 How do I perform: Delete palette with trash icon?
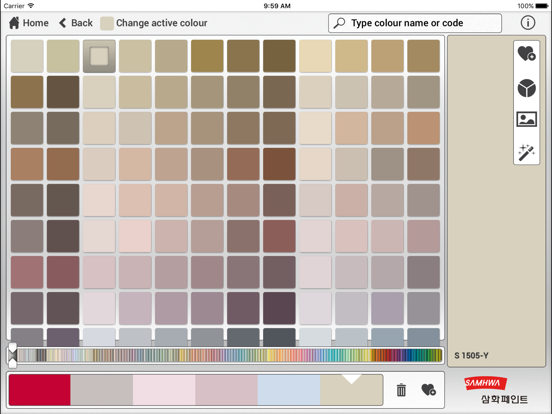[401, 390]
